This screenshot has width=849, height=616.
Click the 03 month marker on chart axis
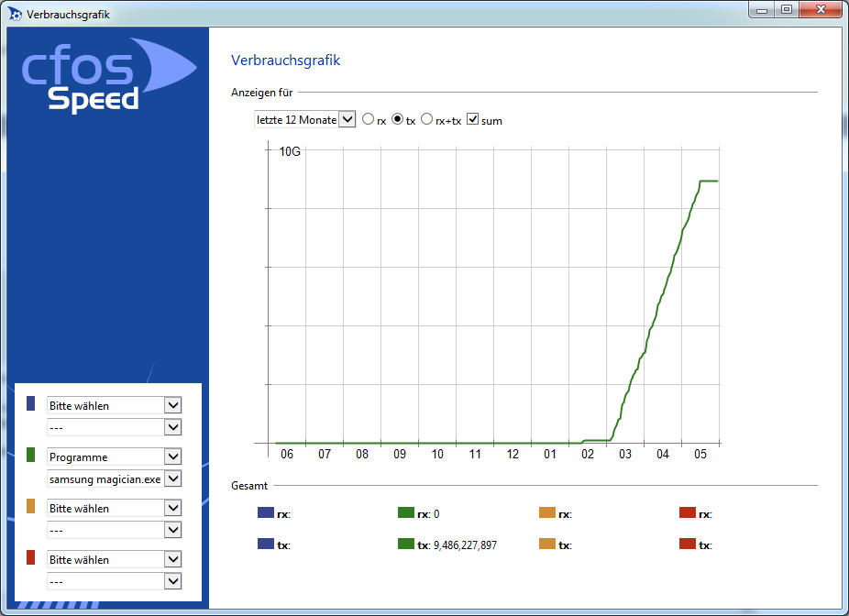point(625,454)
